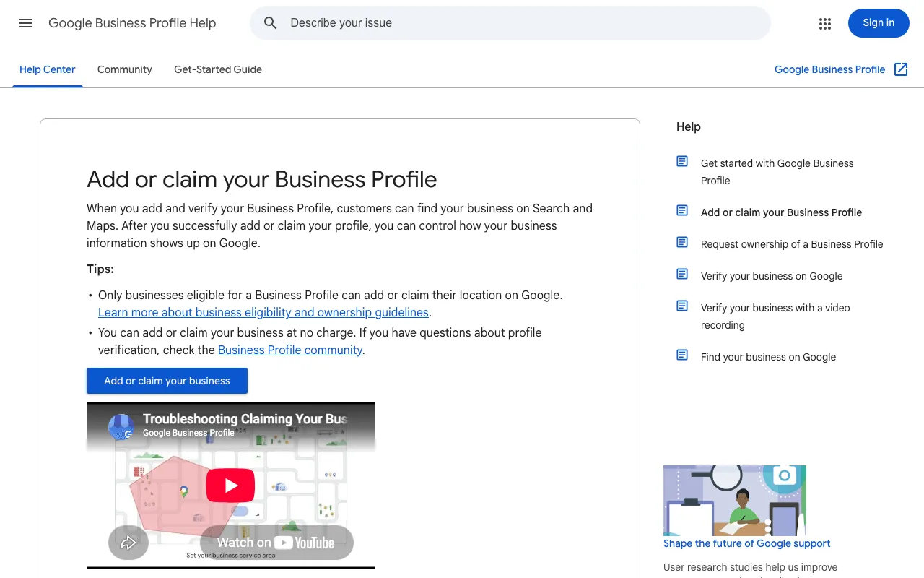Viewport: 924px width, 578px height.
Task: Click the search magnifier icon
Action: click(271, 23)
